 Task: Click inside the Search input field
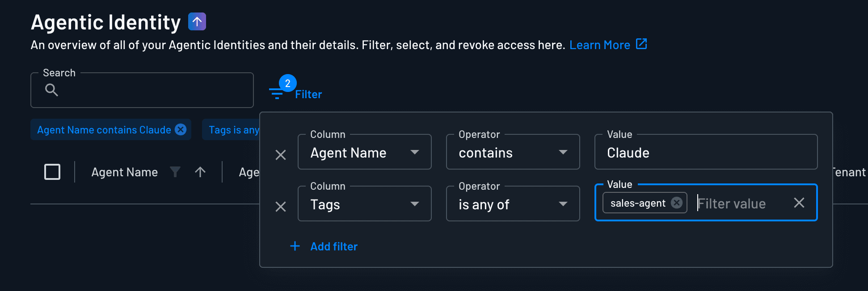pos(143,90)
